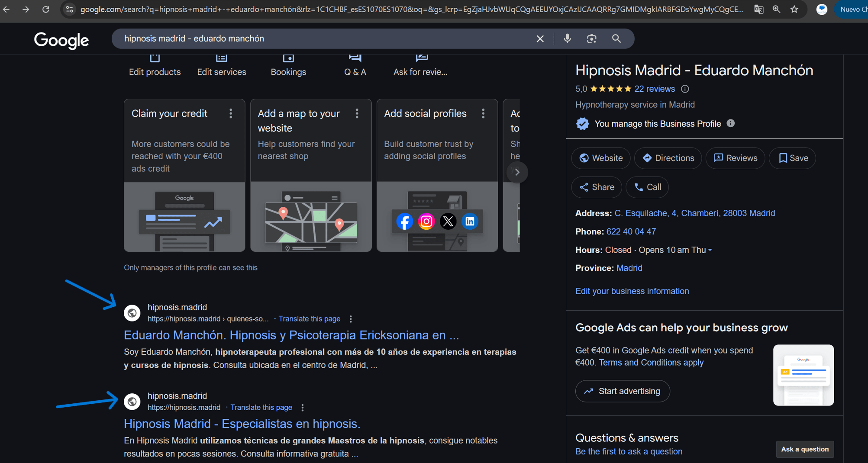Click the Reviews button

click(x=735, y=158)
